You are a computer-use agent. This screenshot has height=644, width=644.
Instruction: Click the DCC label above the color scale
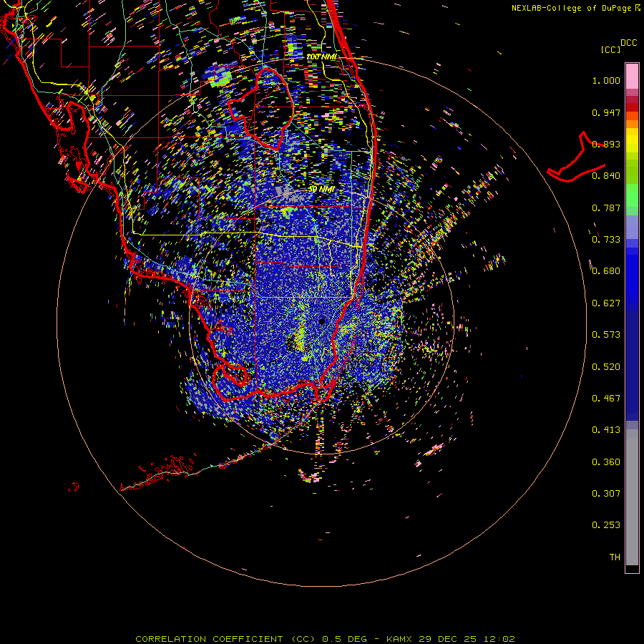pyautogui.click(x=629, y=43)
